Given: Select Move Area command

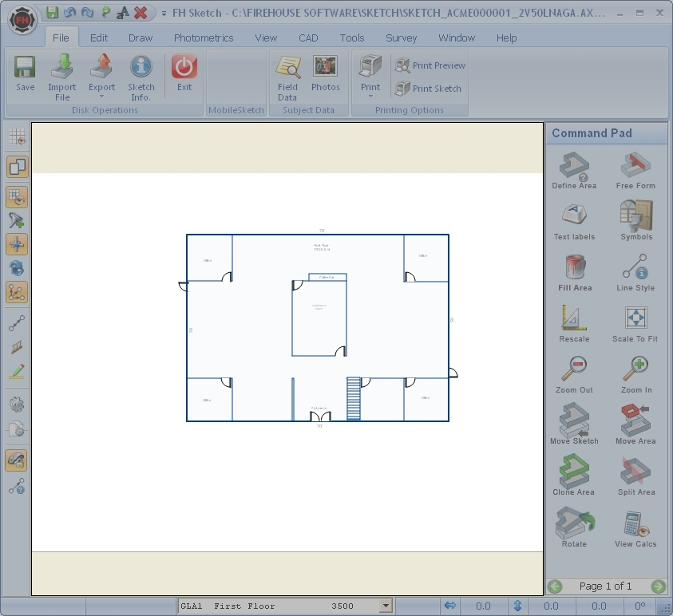Looking at the screenshot, I should (x=635, y=424).
